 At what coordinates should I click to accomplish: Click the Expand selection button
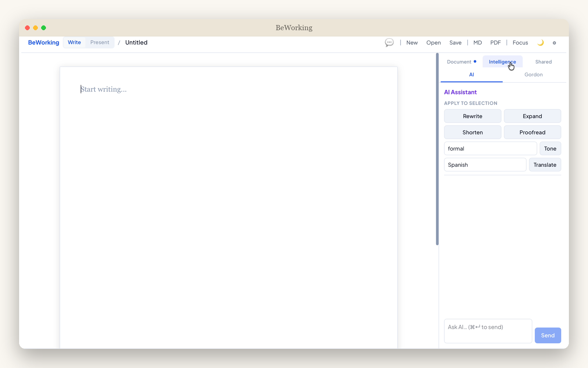click(x=532, y=116)
